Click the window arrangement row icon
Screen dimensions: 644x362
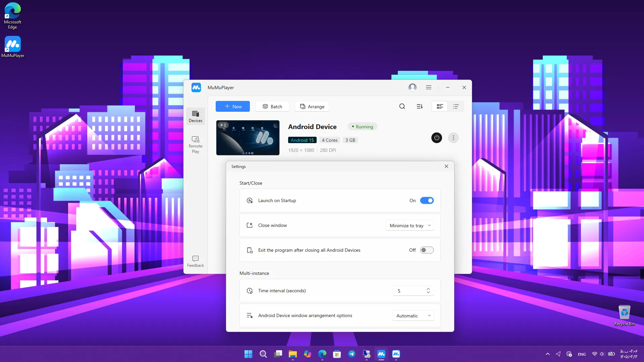(250, 315)
